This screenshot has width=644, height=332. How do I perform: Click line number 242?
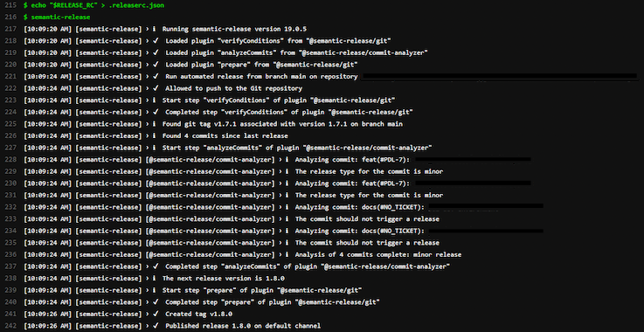coord(11,325)
